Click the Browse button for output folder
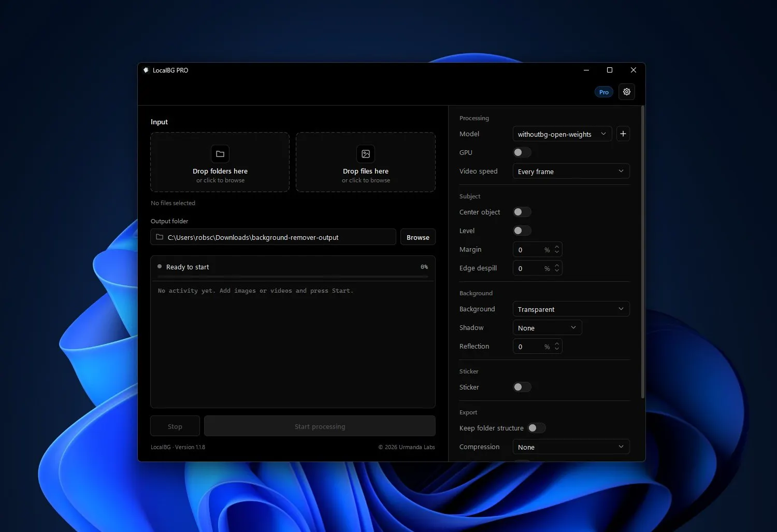The height and width of the screenshot is (532, 777). click(418, 237)
